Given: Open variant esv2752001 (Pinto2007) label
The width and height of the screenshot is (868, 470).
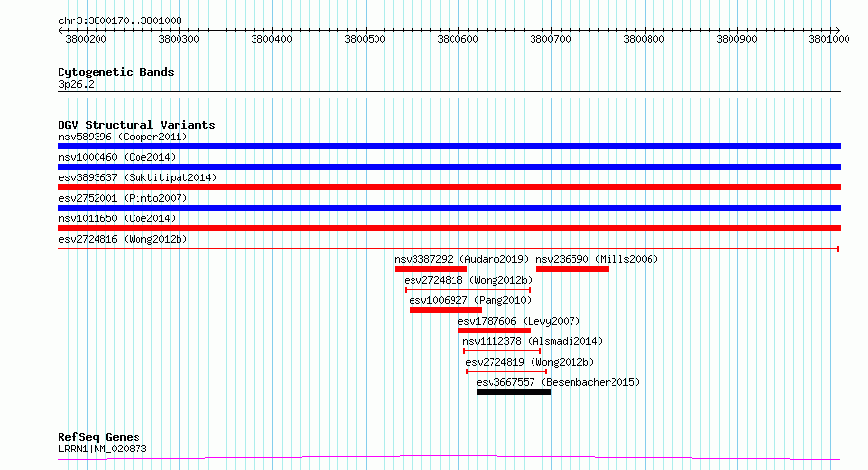Looking at the screenshot, I should 123,198.
